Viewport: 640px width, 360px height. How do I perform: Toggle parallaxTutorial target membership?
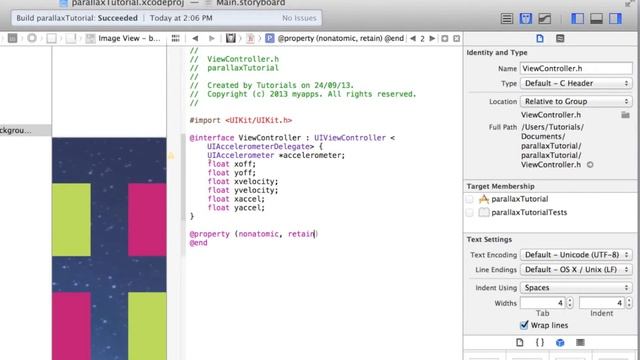click(470, 199)
